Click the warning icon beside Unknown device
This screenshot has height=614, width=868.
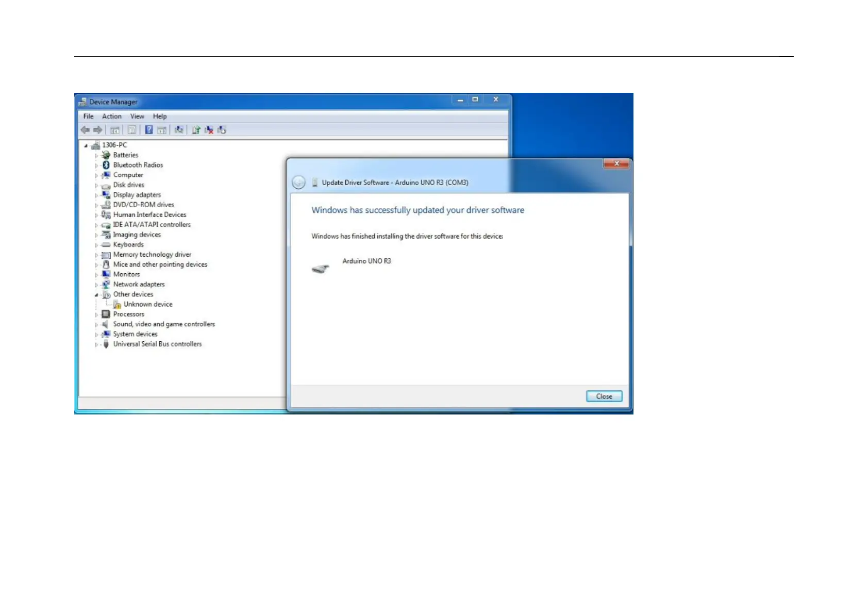(117, 305)
